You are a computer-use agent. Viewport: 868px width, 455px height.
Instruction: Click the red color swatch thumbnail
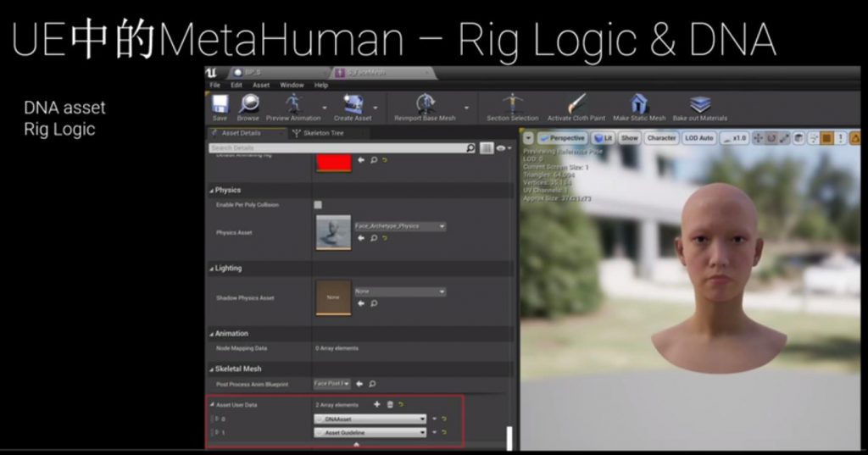click(x=333, y=162)
